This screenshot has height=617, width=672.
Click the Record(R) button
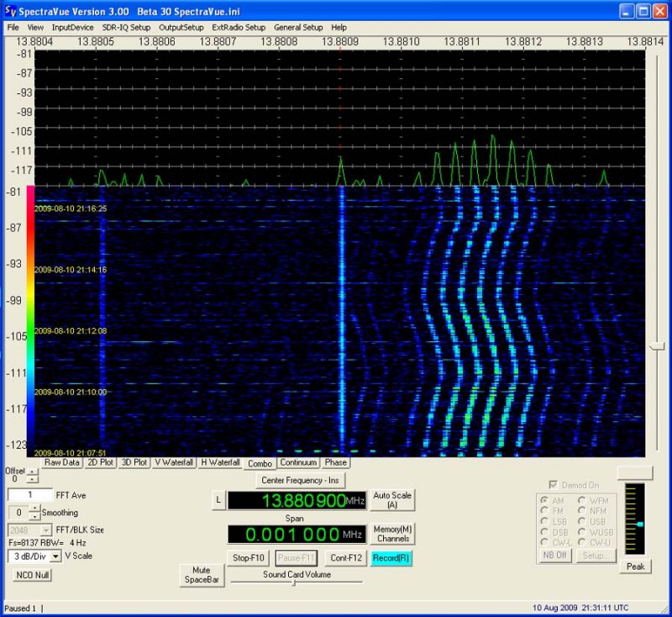[391, 558]
